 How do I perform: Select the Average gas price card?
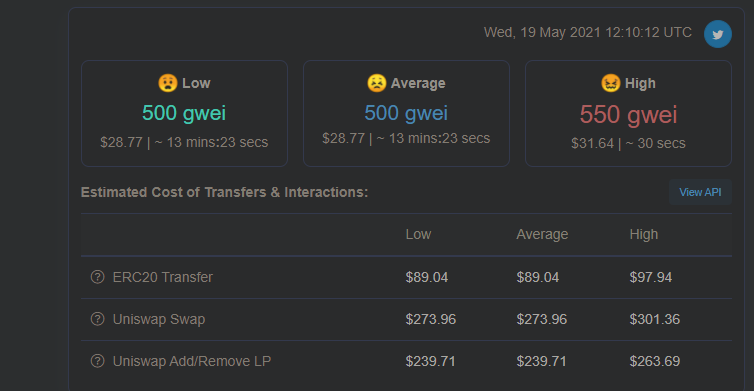click(x=406, y=114)
